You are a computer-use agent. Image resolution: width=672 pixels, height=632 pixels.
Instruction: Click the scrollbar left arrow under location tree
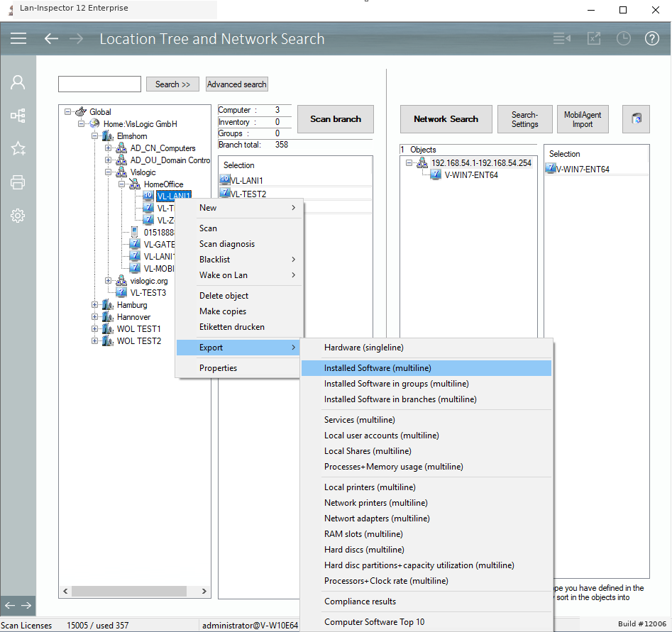pos(65,592)
